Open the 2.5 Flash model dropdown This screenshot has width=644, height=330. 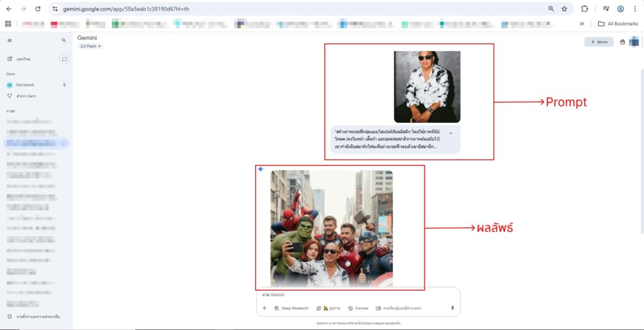[x=91, y=46]
